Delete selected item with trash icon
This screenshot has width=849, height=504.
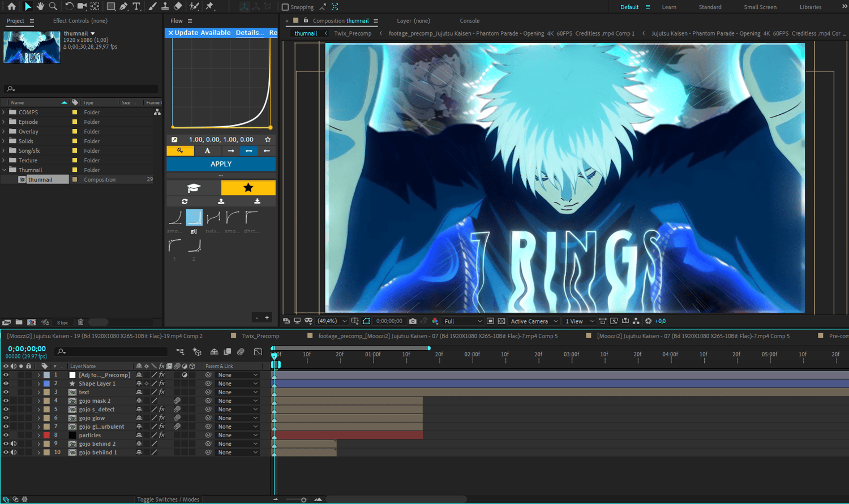(x=81, y=322)
